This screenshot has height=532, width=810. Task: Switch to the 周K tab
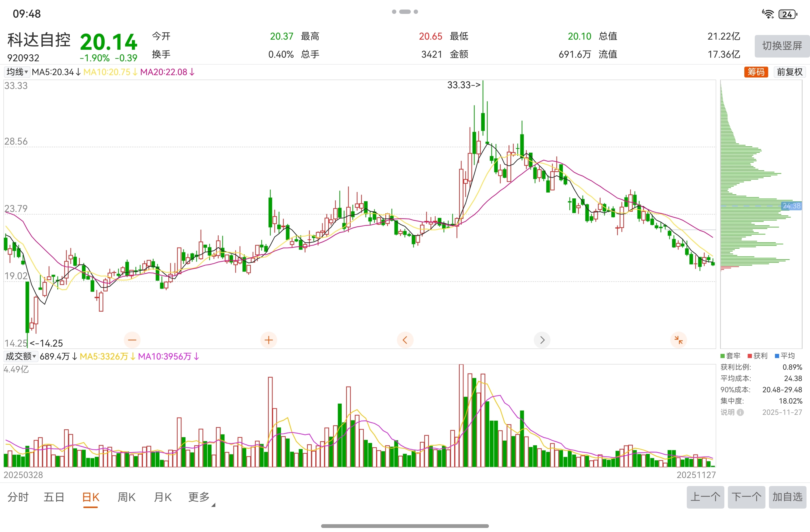(127, 497)
